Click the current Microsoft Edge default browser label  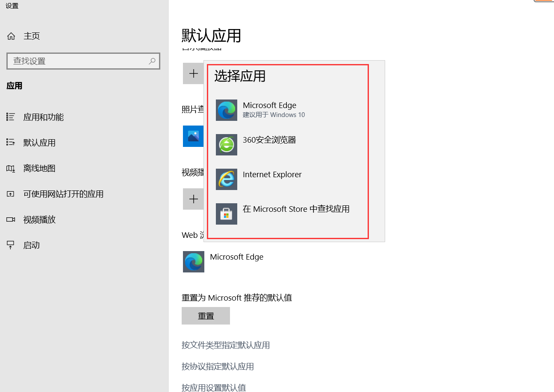coord(236,257)
